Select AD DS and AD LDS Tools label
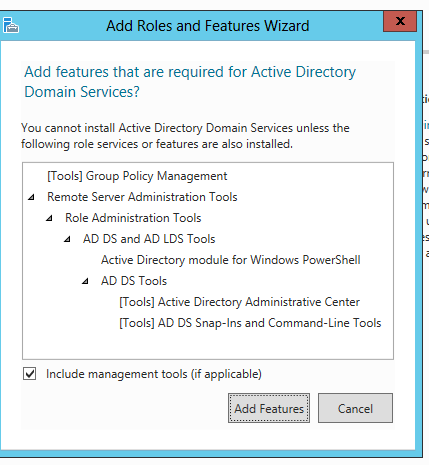 [149, 239]
